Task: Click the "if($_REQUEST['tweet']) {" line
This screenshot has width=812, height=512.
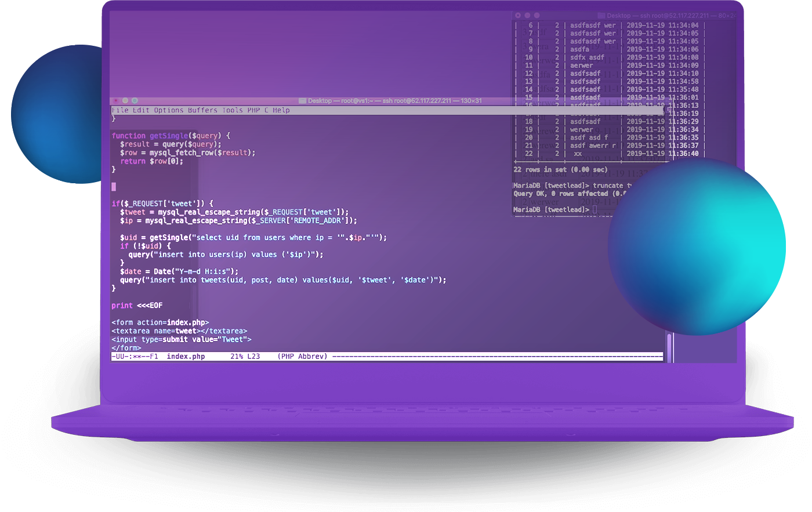Action: coord(162,204)
